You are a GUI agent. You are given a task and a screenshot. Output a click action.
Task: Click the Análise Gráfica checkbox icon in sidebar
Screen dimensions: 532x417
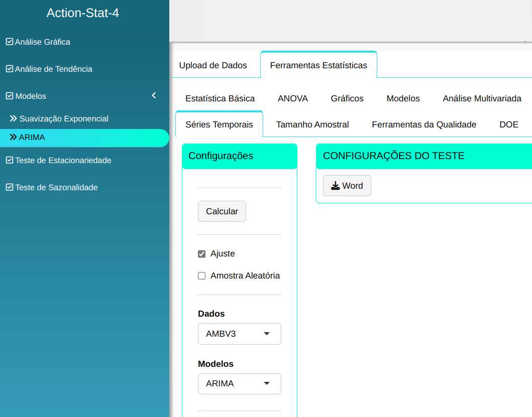click(x=10, y=42)
